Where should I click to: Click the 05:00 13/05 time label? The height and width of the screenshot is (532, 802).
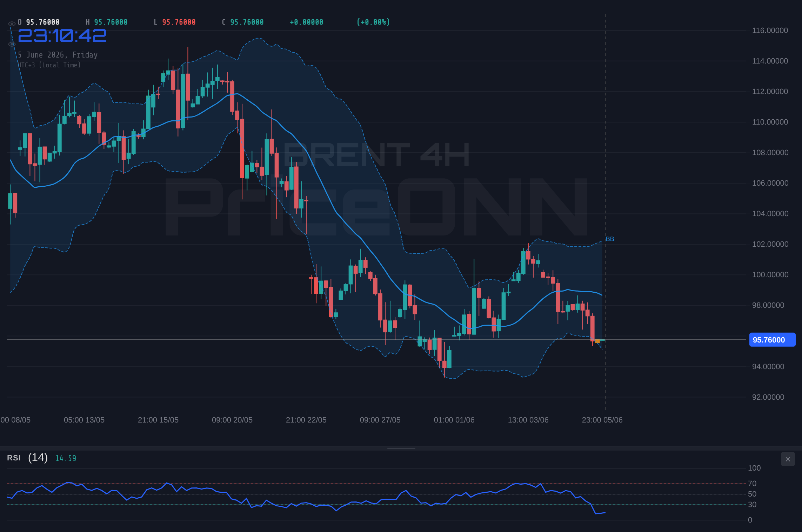click(x=84, y=420)
